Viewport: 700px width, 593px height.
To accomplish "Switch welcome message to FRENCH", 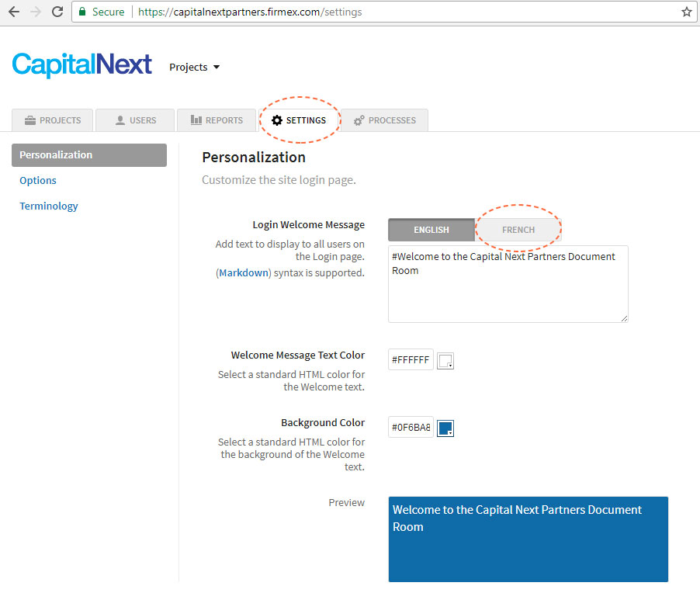I will (x=518, y=230).
